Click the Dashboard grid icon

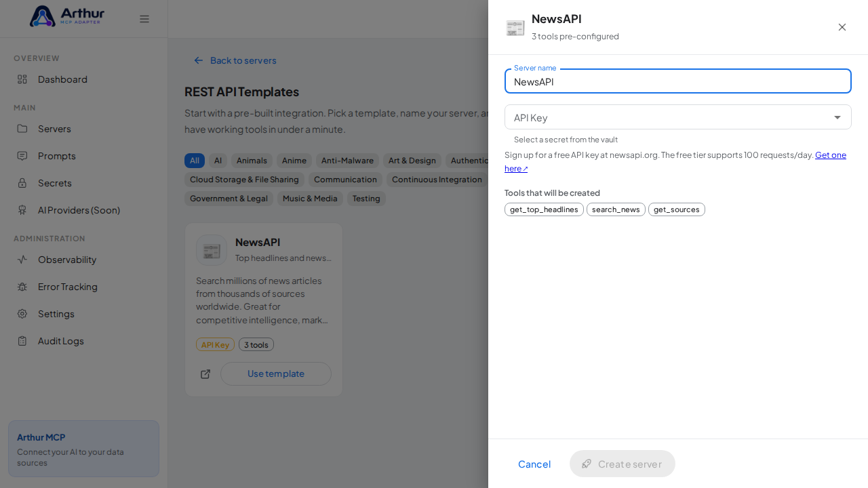(22, 79)
